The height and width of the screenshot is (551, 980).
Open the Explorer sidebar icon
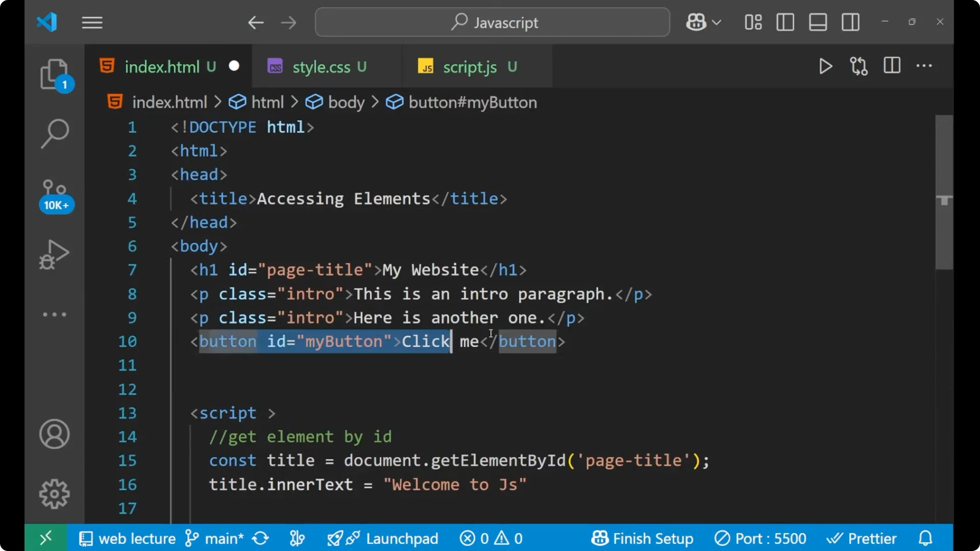click(x=55, y=74)
